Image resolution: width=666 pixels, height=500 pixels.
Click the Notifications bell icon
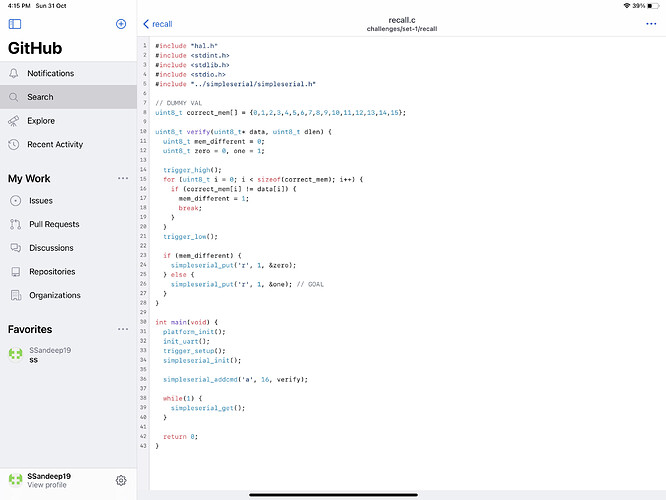pyautogui.click(x=14, y=73)
